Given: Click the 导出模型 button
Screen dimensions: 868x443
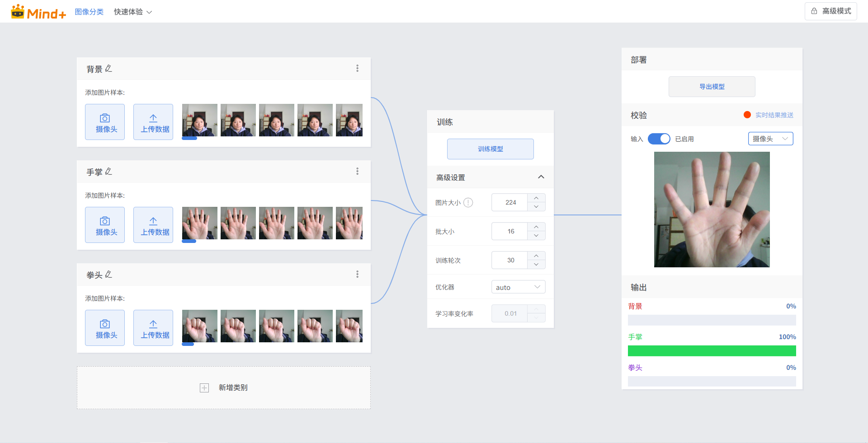Looking at the screenshot, I should coord(712,87).
